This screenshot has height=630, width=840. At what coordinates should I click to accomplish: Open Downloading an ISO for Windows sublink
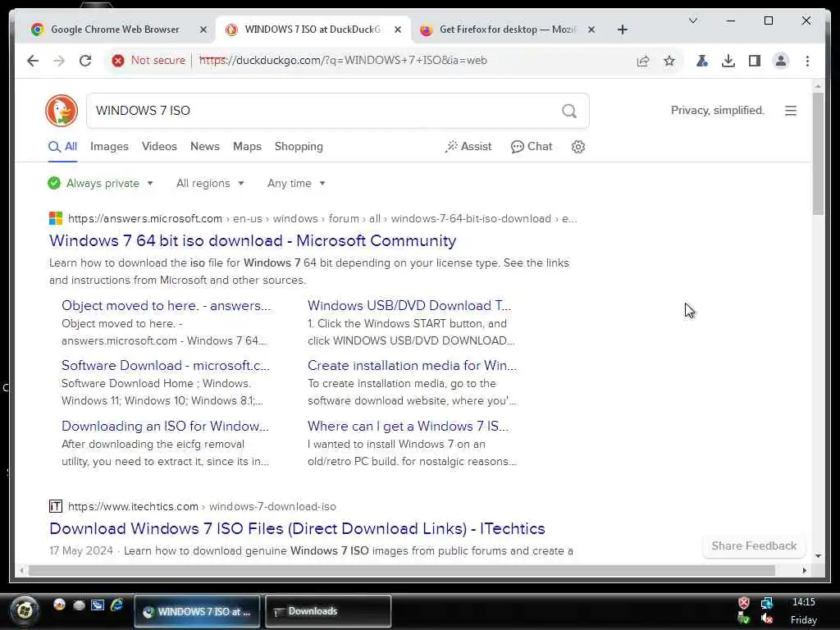(x=165, y=426)
